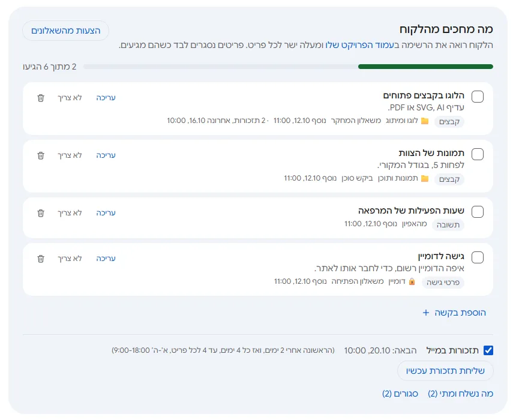Check the 'שעות הפעילות של המרפאה' item checkbox
516x420 pixels.
478,212
